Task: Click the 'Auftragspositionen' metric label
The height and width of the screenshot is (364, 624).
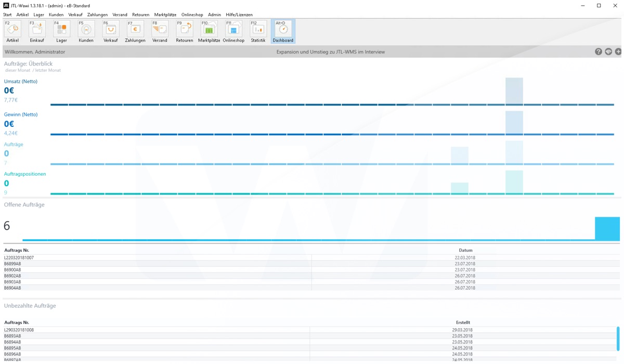Action: [25, 174]
